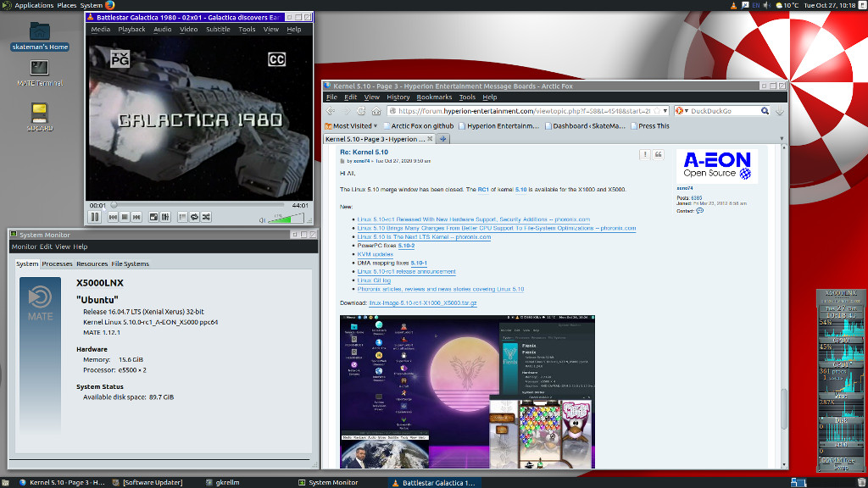The width and height of the screenshot is (868, 488).
Task: Go forward in Arctic Fox browser
Action: tap(346, 111)
